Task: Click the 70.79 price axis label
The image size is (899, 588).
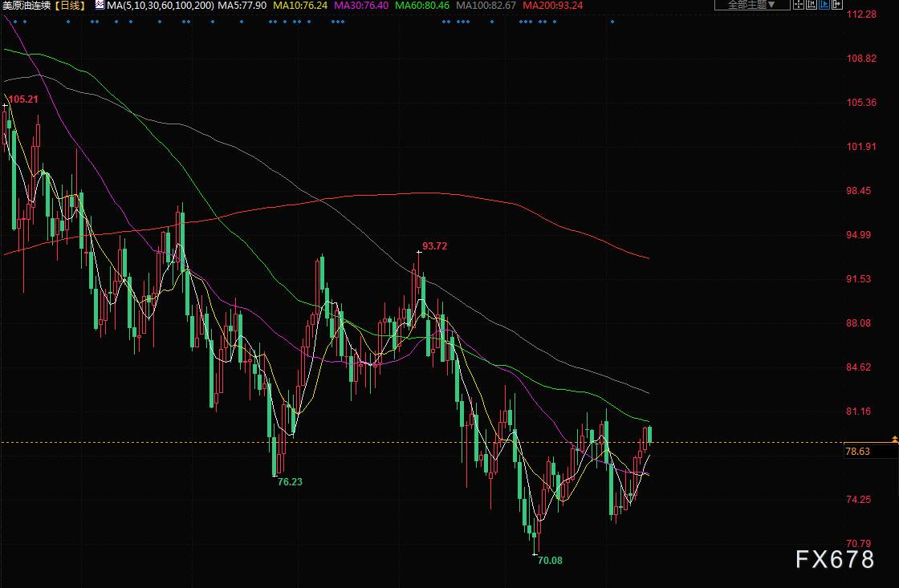Action: pos(858,544)
